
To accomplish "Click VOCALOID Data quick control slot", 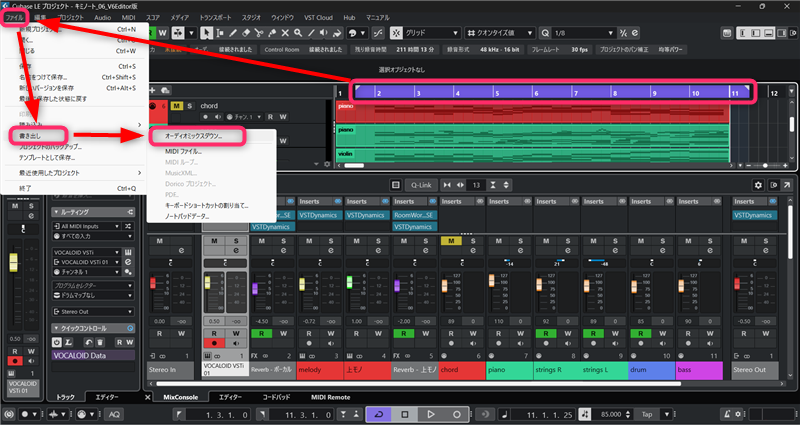I will click(93, 356).
